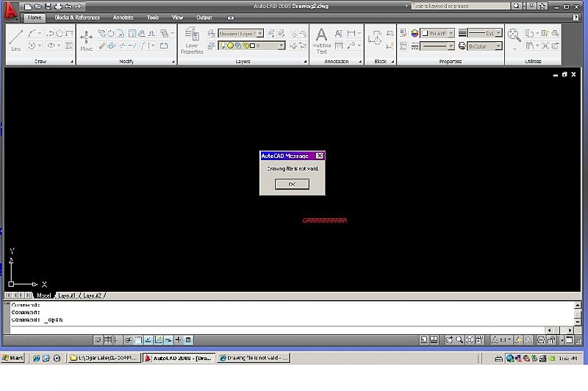
Task: Click the Windows Start button
Action: pyautogui.click(x=12, y=358)
